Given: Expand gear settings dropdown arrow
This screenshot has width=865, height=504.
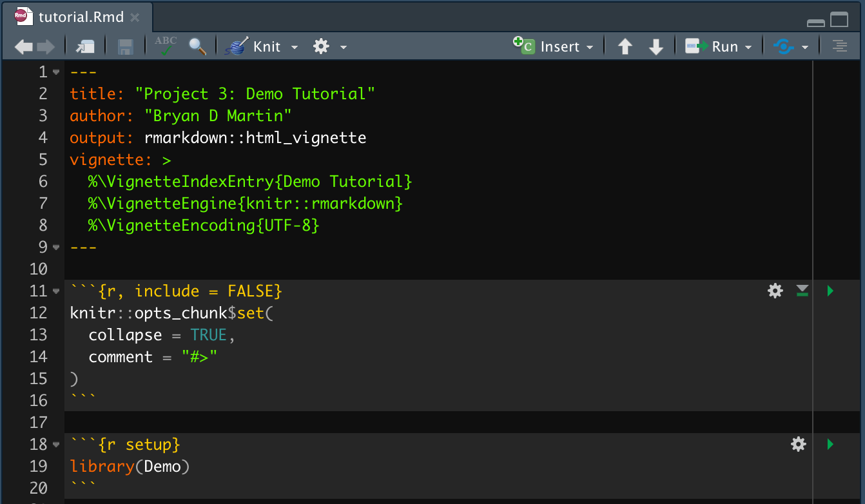Looking at the screenshot, I should click(344, 47).
